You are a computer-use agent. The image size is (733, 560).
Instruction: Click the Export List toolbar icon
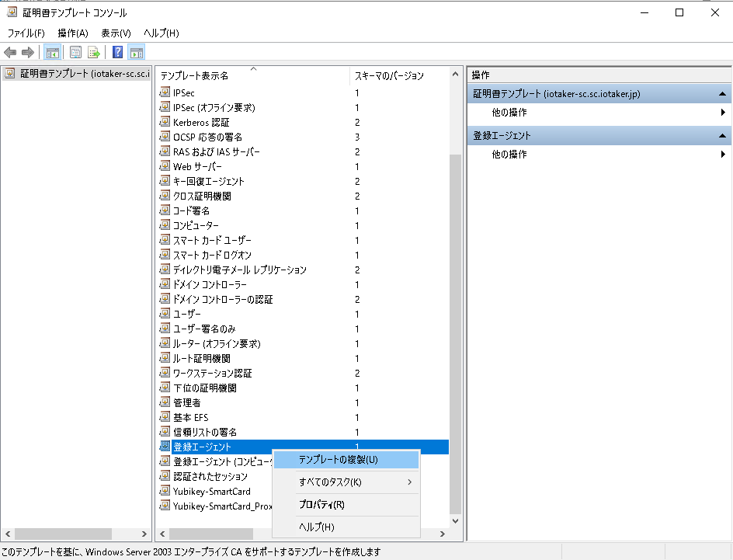point(94,52)
